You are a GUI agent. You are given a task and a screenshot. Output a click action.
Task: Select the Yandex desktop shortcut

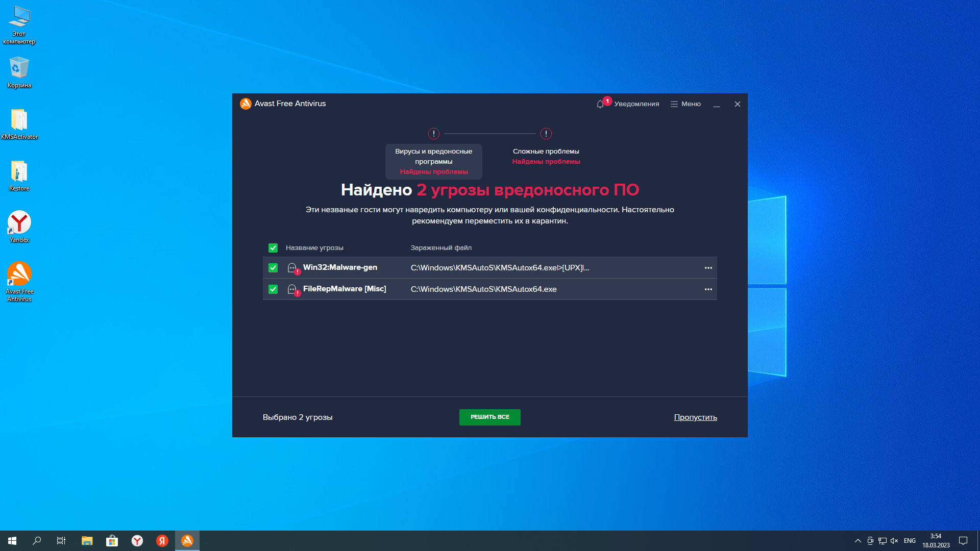point(19,227)
